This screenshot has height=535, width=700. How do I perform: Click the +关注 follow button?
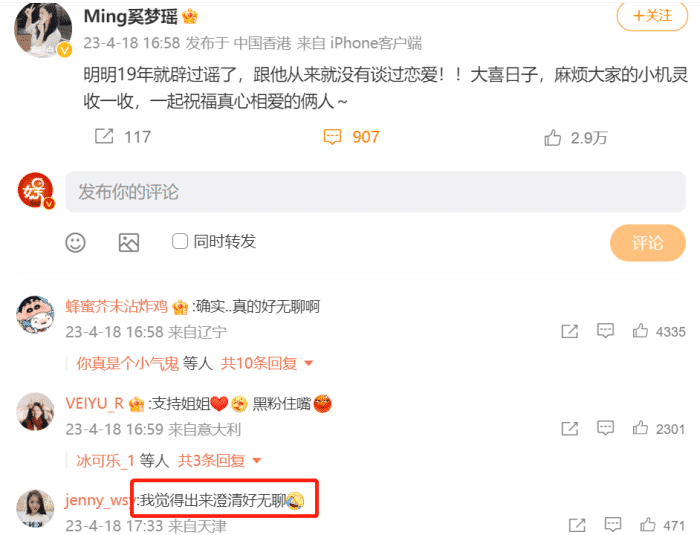[652, 16]
